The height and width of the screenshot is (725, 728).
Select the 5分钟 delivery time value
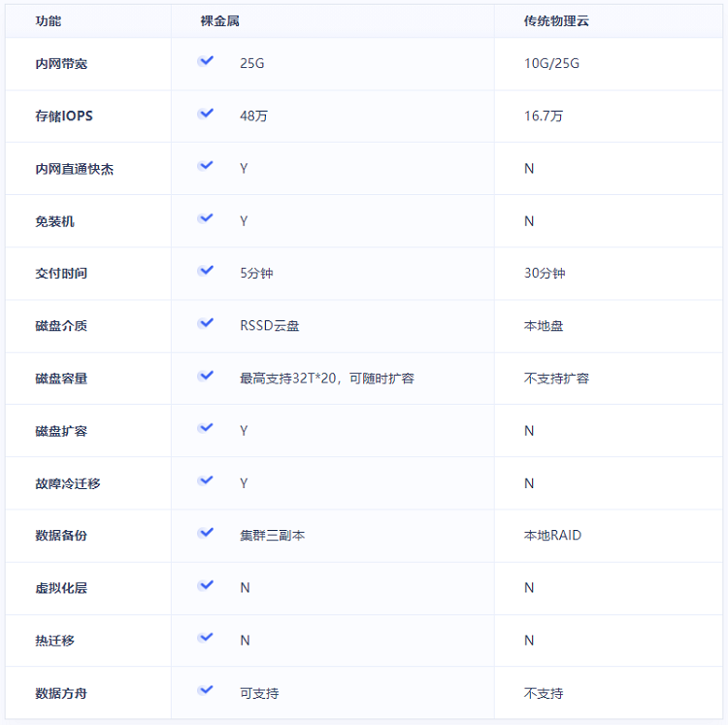pyautogui.click(x=256, y=273)
